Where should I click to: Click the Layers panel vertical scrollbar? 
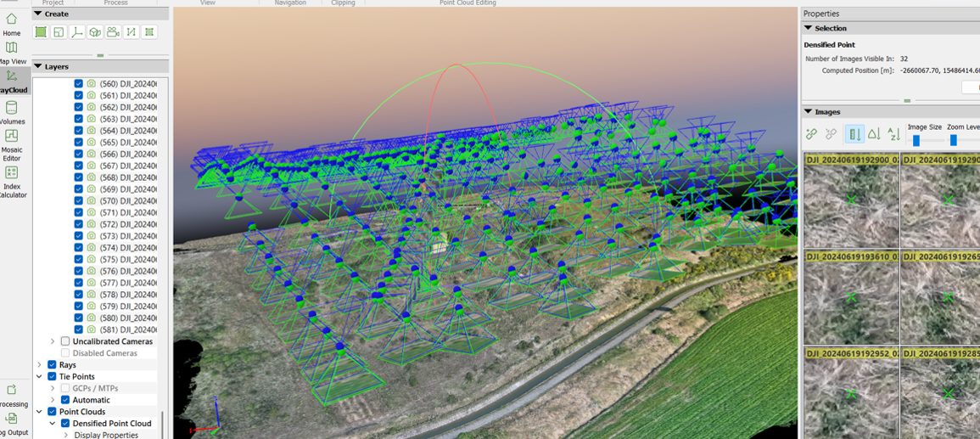pos(162,424)
